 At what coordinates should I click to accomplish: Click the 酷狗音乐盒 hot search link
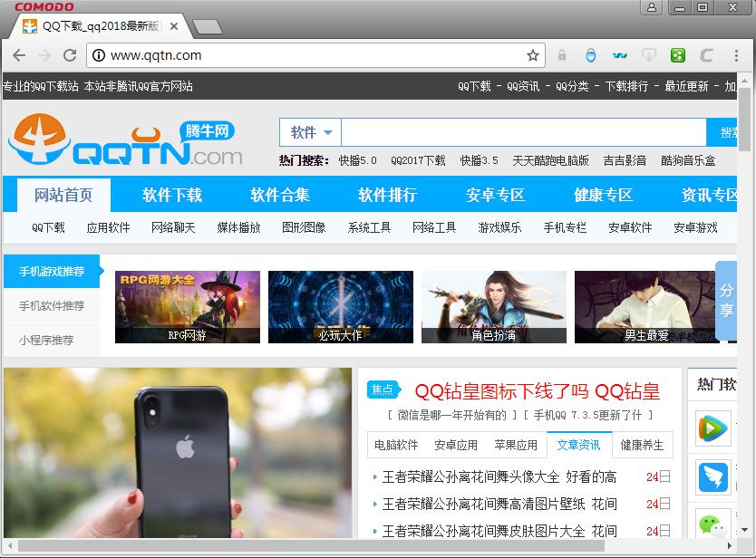click(688, 160)
